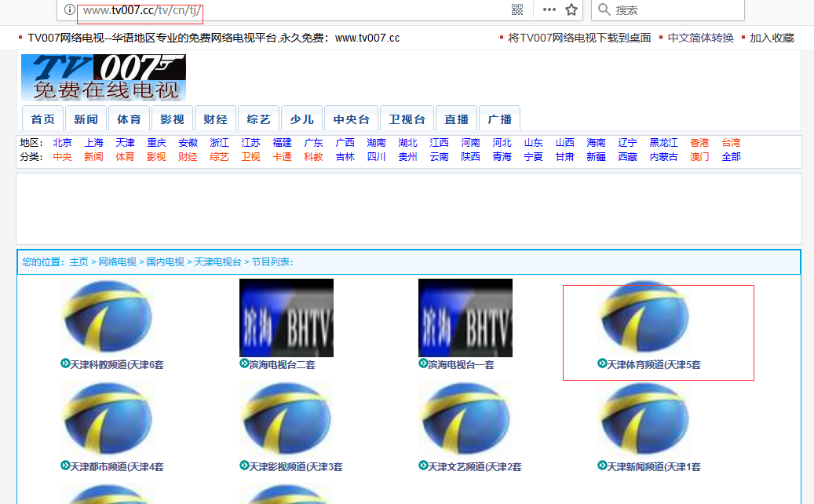Click the QR code icon in address bar

[517, 9]
